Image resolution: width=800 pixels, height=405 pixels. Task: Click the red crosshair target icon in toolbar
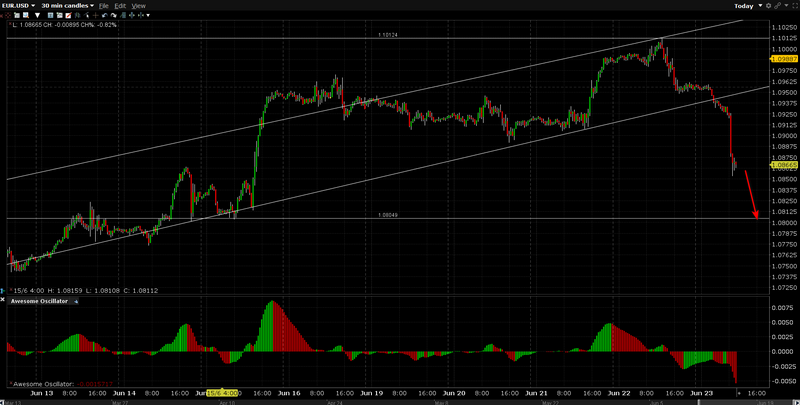click(8, 15)
